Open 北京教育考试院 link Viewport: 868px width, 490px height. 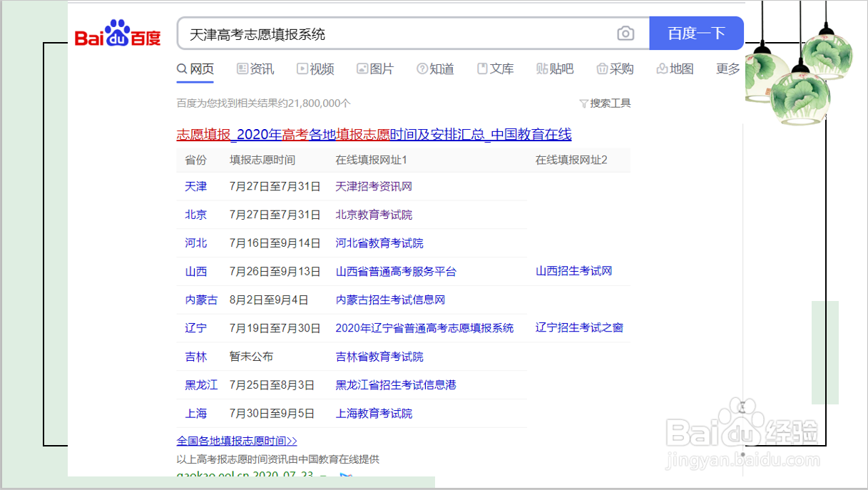tap(374, 215)
